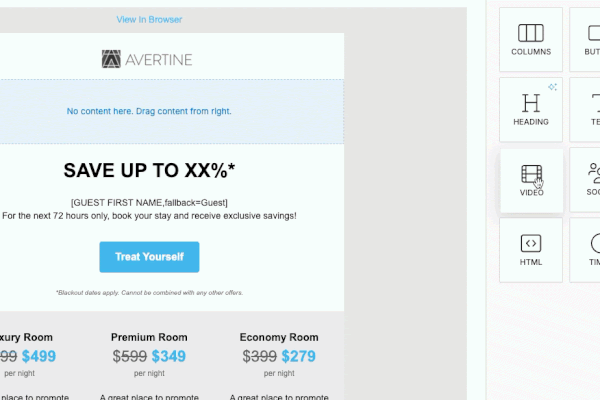Select the Text content block tile
Image resolution: width=600 pixels, height=400 pixels.
[x=586, y=109]
